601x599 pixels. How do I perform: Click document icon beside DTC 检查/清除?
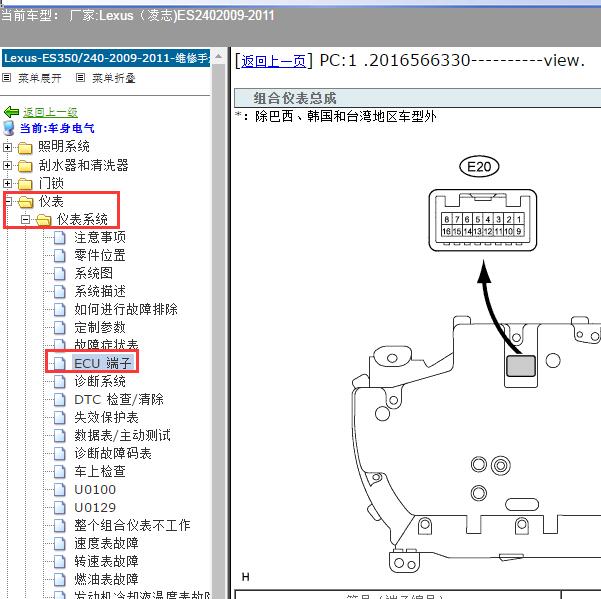click(59, 400)
